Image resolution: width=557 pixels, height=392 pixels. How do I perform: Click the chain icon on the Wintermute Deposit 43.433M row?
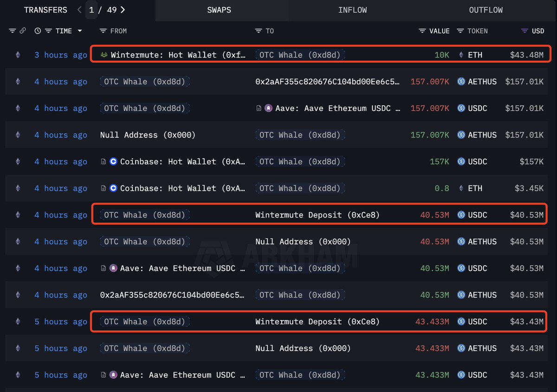point(18,321)
